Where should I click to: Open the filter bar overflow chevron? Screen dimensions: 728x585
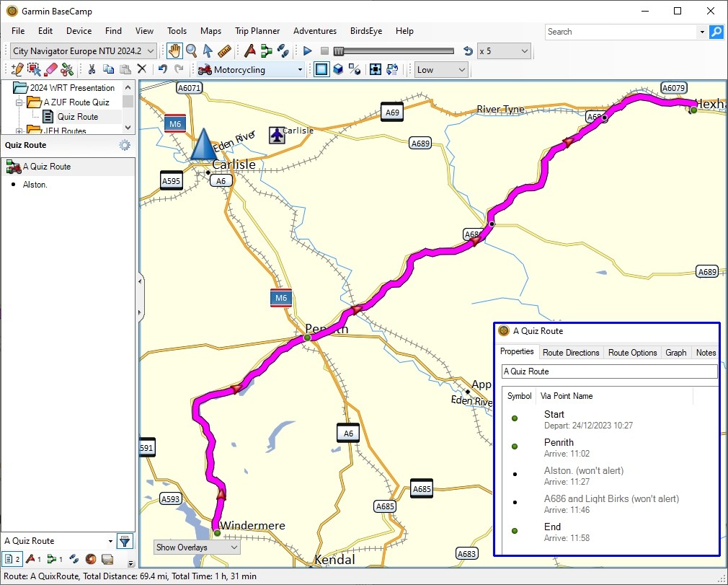pos(131,563)
